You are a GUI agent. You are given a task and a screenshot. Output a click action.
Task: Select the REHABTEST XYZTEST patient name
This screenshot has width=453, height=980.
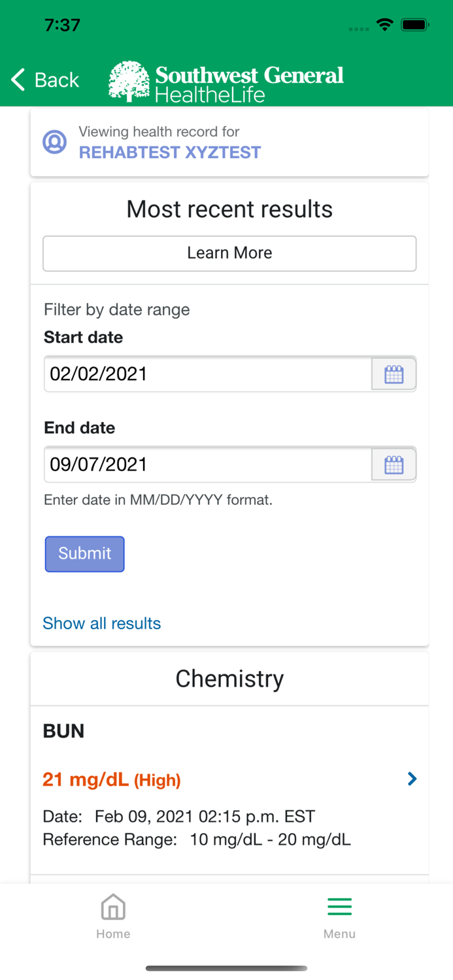click(170, 153)
